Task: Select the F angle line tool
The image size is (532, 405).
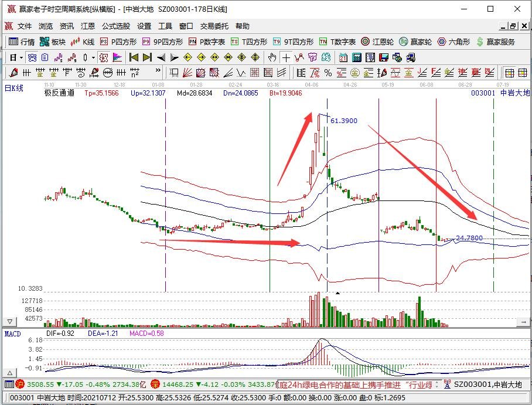Action: click(436, 73)
